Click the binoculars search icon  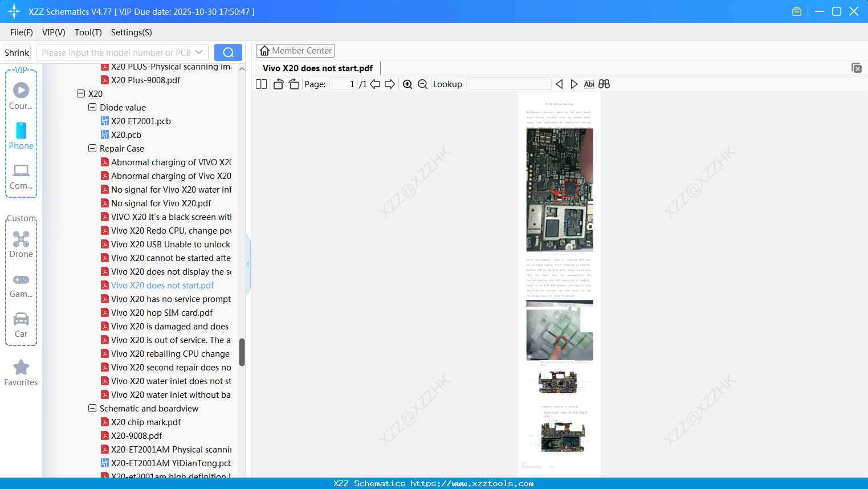coord(604,84)
